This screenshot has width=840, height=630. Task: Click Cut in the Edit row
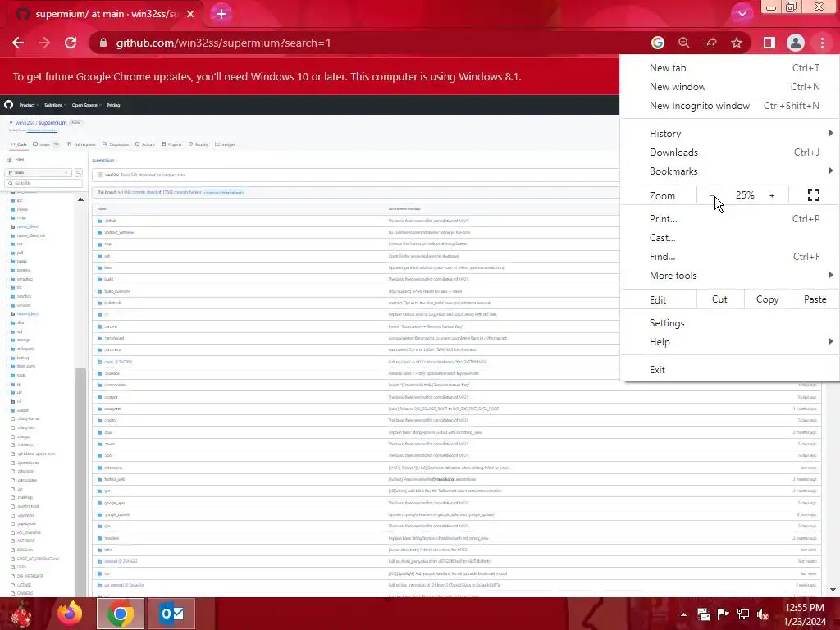point(719,299)
